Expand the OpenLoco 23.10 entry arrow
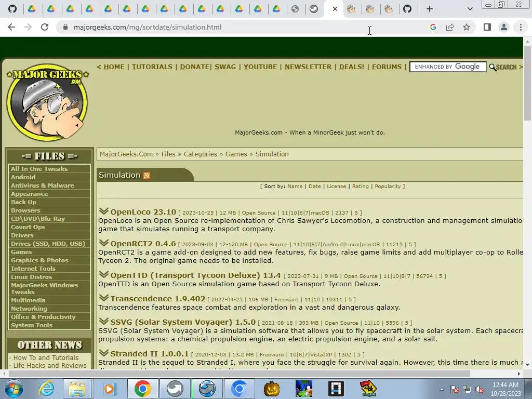532x399 pixels. pos(104,211)
